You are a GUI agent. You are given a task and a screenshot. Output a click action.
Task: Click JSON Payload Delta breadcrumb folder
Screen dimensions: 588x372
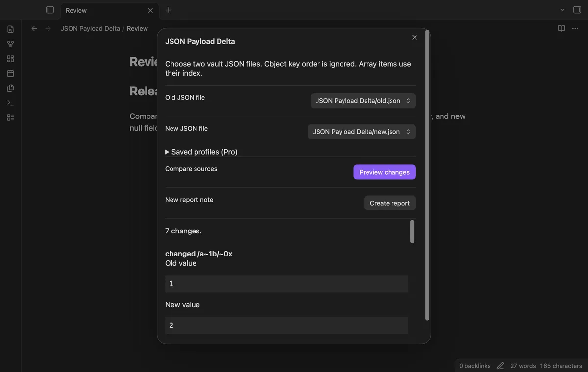pos(90,28)
